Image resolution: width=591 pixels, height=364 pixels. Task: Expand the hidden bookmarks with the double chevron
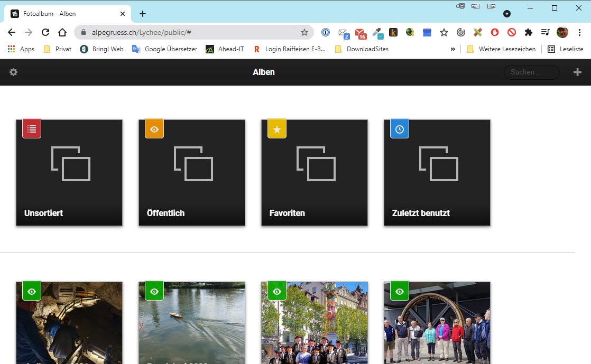[x=453, y=49]
